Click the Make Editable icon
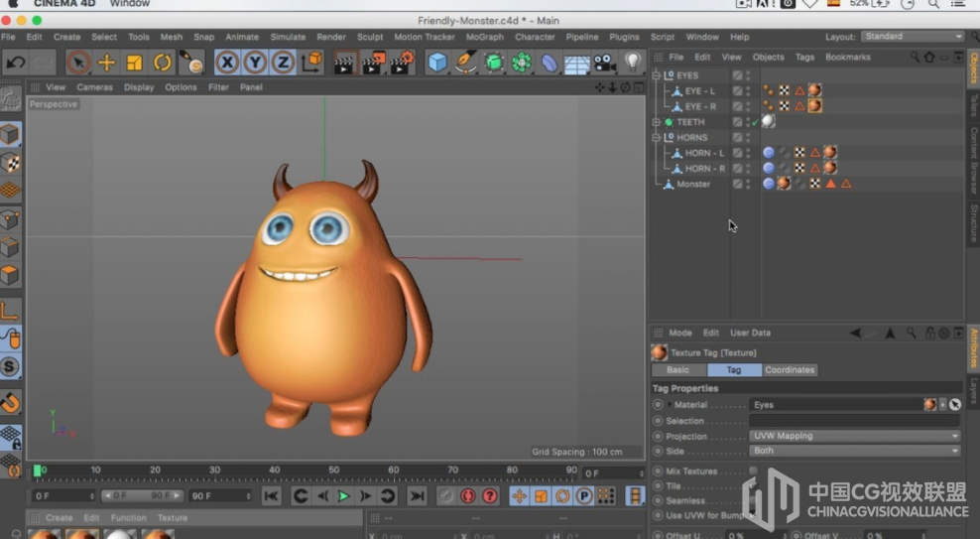Screen dimensions: 980x539 [10, 99]
